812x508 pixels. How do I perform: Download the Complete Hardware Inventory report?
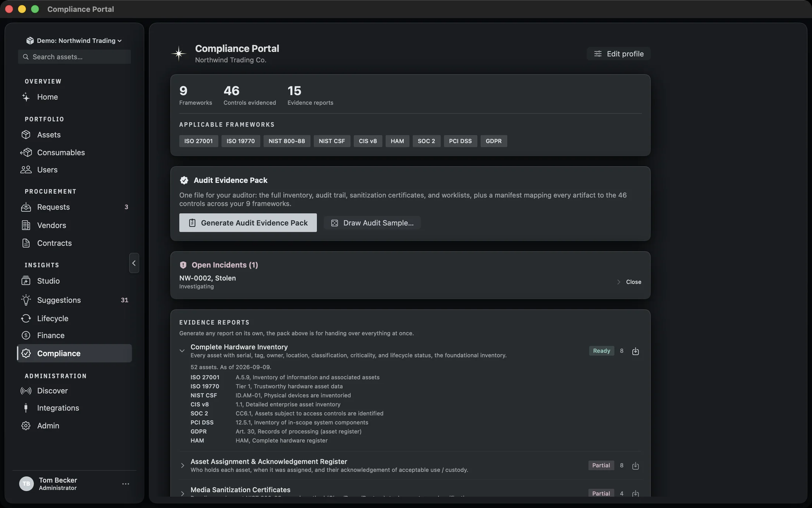(x=635, y=351)
